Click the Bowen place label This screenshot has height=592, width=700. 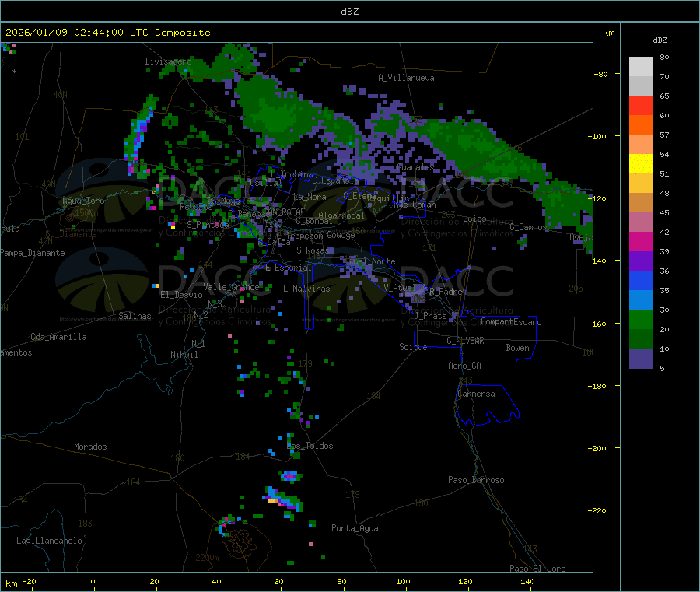click(518, 348)
